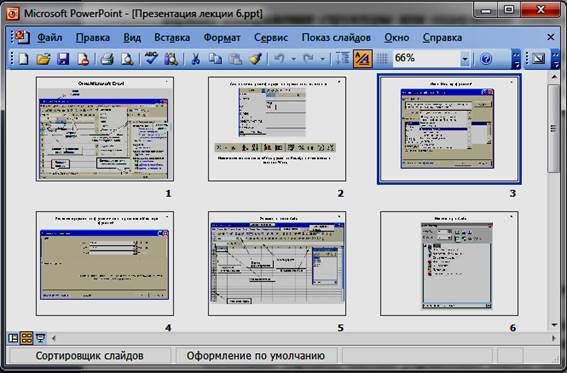Select the Slide Sorter view icon
The height and width of the screenshot is (373, 567).
click(26, 338)
